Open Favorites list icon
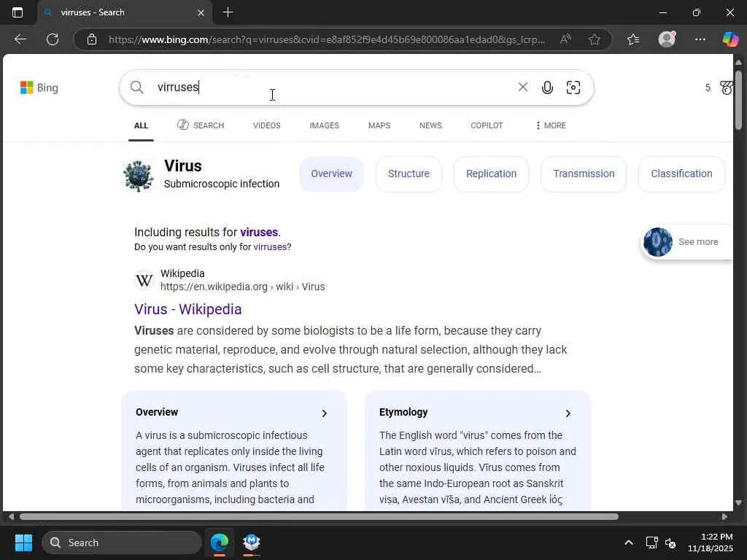This screenshot has height=560, width=747. pyautogui.click(x=633, y=39)
